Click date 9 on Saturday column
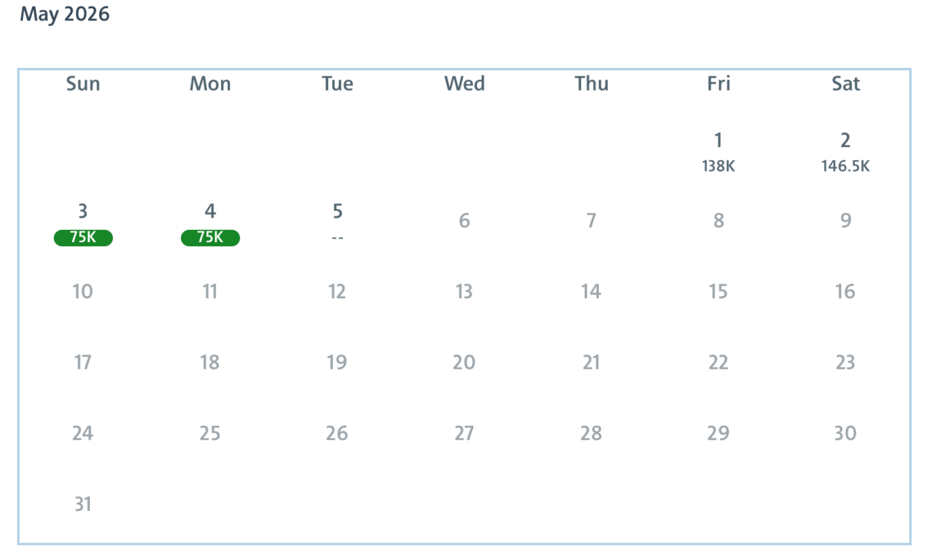 click(x=845, y=220)
